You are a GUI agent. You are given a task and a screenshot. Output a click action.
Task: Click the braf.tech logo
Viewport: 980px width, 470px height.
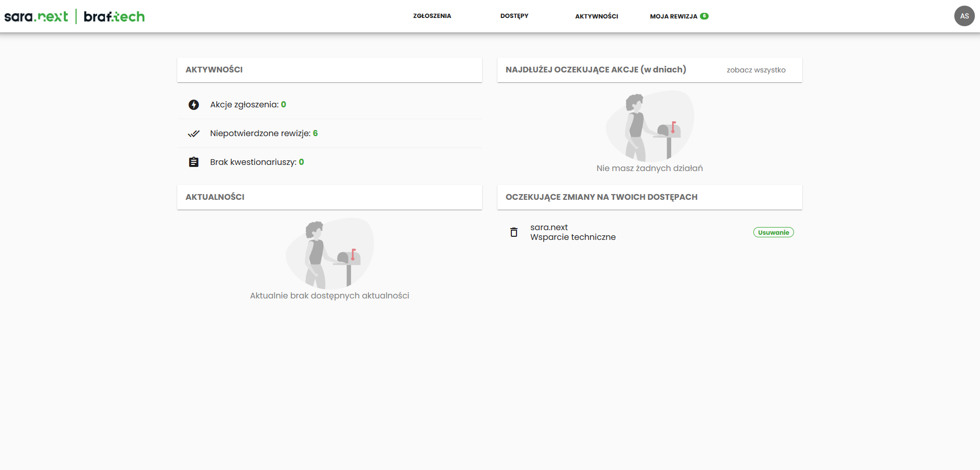(x=114, y=16)
